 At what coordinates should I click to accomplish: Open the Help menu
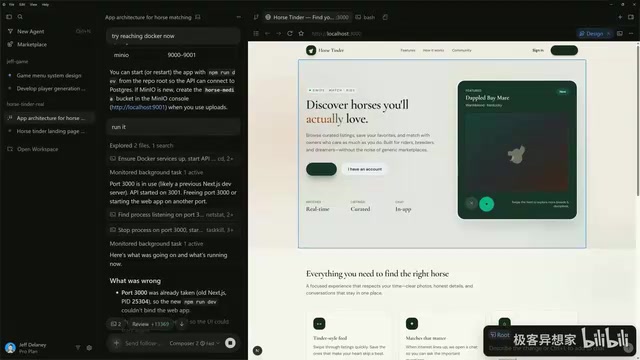pos(45,4)
